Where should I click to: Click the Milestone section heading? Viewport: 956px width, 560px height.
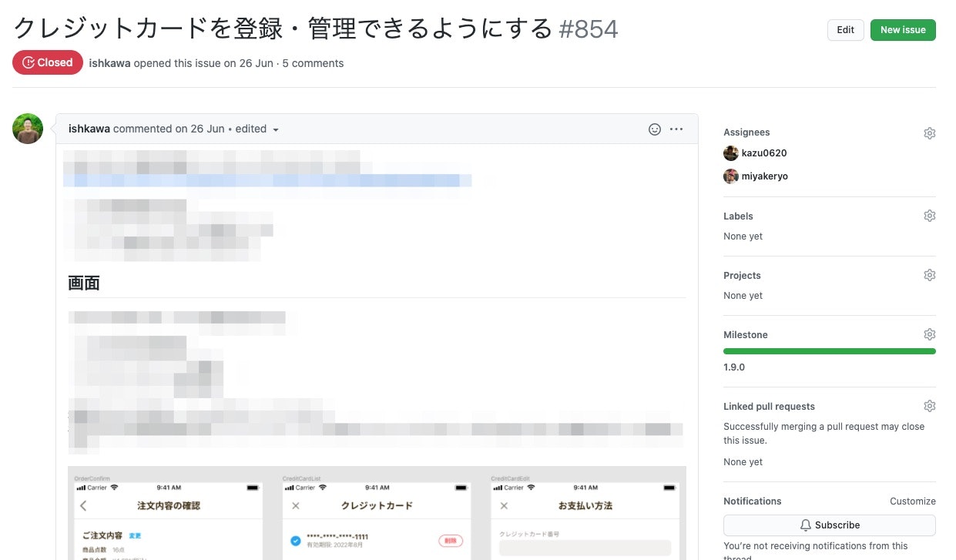[746, 335]
